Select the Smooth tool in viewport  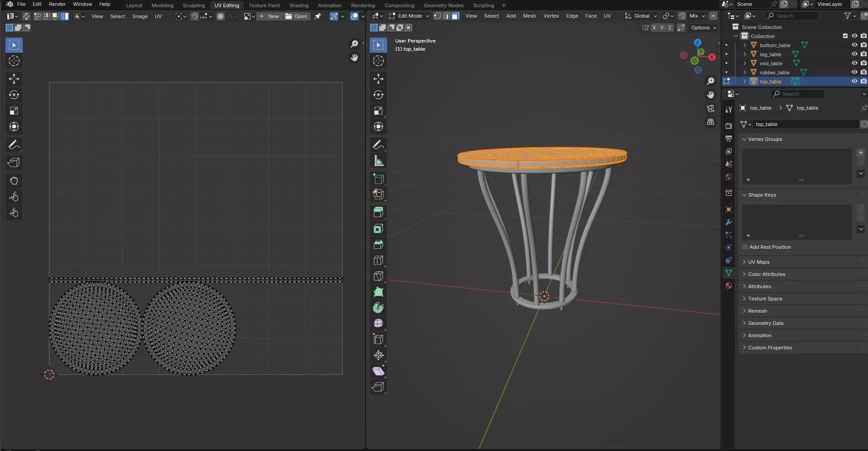378,323
